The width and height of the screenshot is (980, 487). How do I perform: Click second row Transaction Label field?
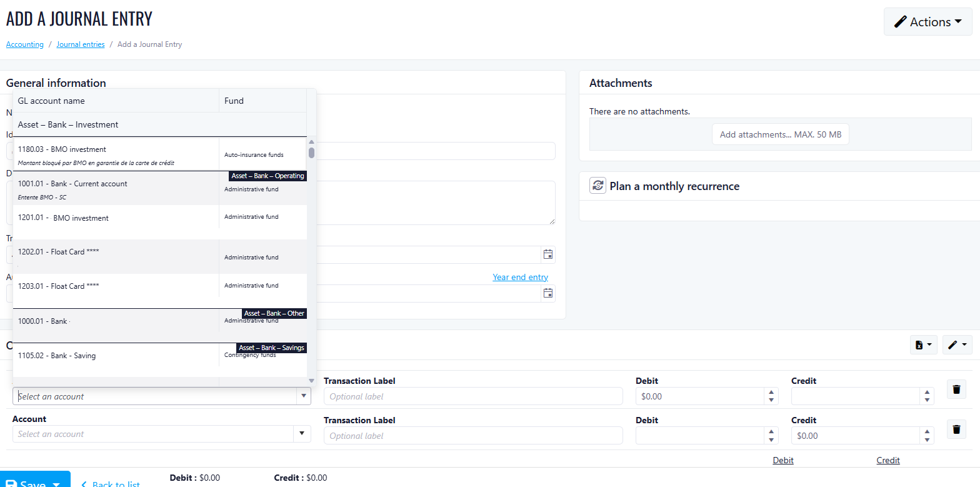pos(473,436)
